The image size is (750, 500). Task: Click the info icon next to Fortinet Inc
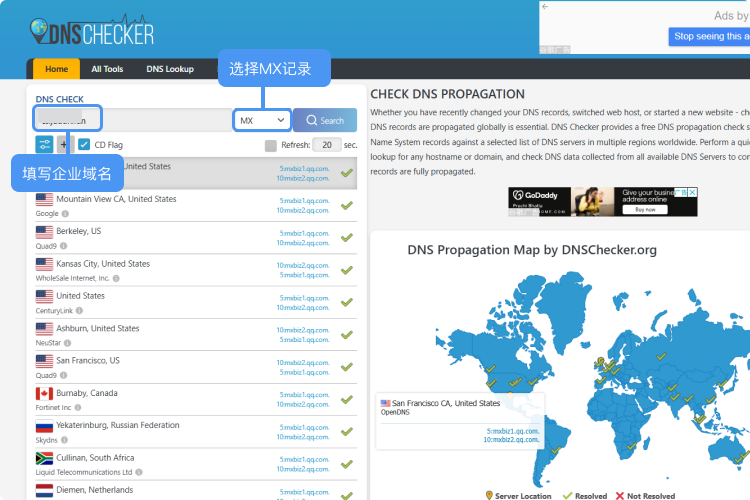tap(78, 408)
